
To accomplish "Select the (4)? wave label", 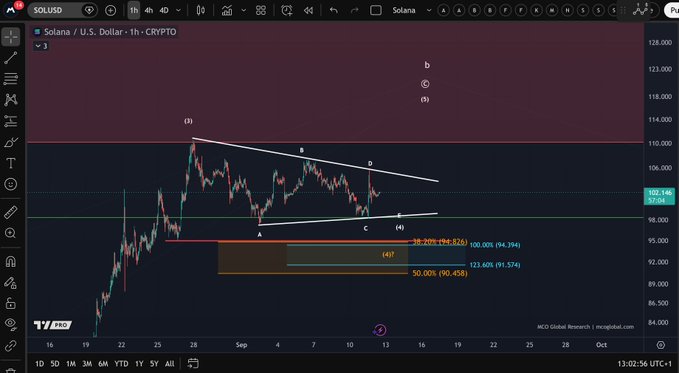I will tap(388, 254).
